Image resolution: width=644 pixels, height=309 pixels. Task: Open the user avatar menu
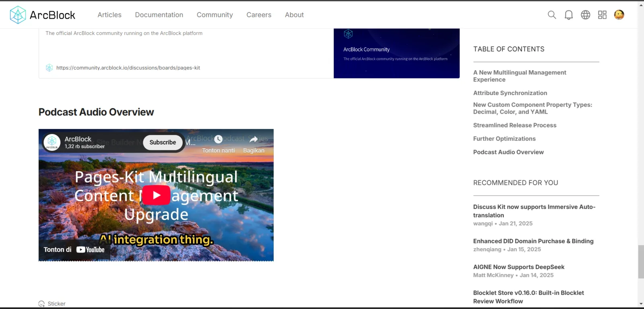point(619,15)
